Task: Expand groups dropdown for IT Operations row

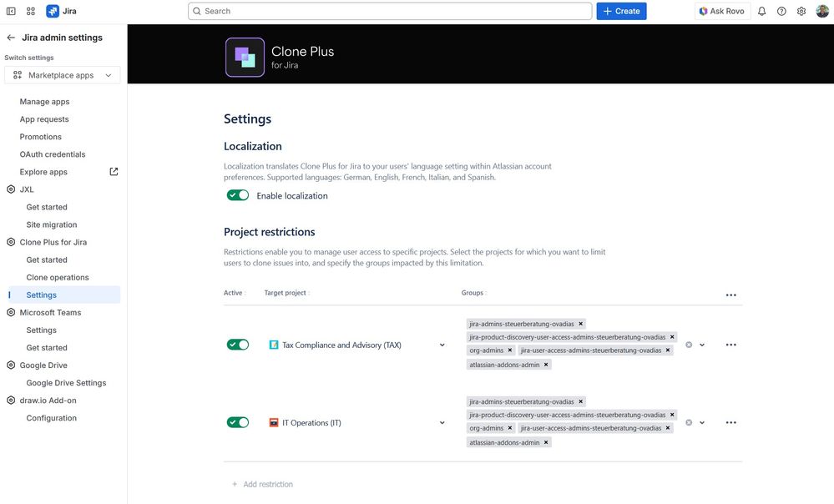Action: click(x=702, y=423)
